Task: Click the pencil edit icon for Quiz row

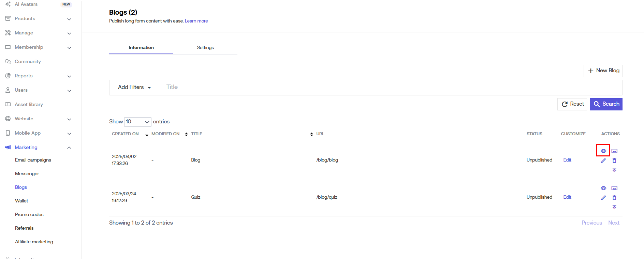Action: coord(603,198)
